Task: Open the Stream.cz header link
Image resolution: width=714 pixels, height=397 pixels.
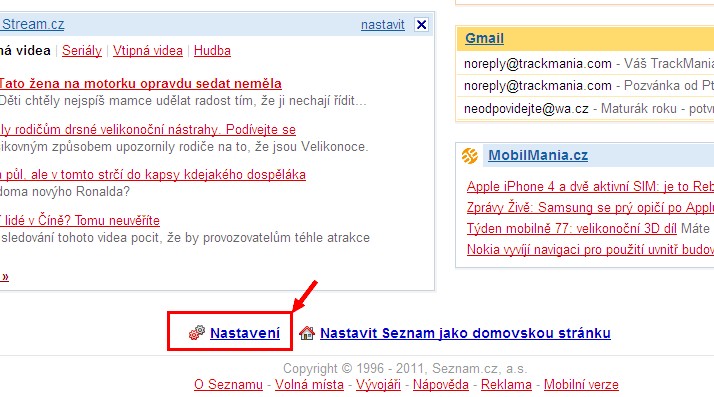Action: (32, 24)
